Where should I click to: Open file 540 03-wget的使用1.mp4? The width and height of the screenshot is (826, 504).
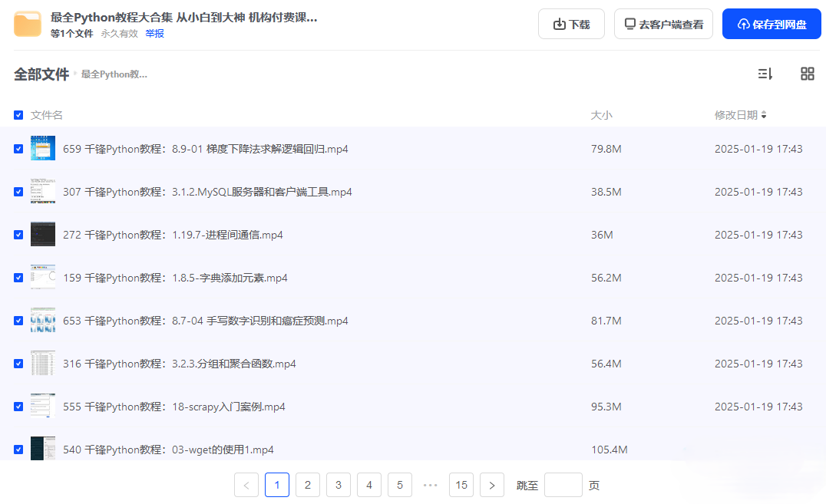coord(169,450)
